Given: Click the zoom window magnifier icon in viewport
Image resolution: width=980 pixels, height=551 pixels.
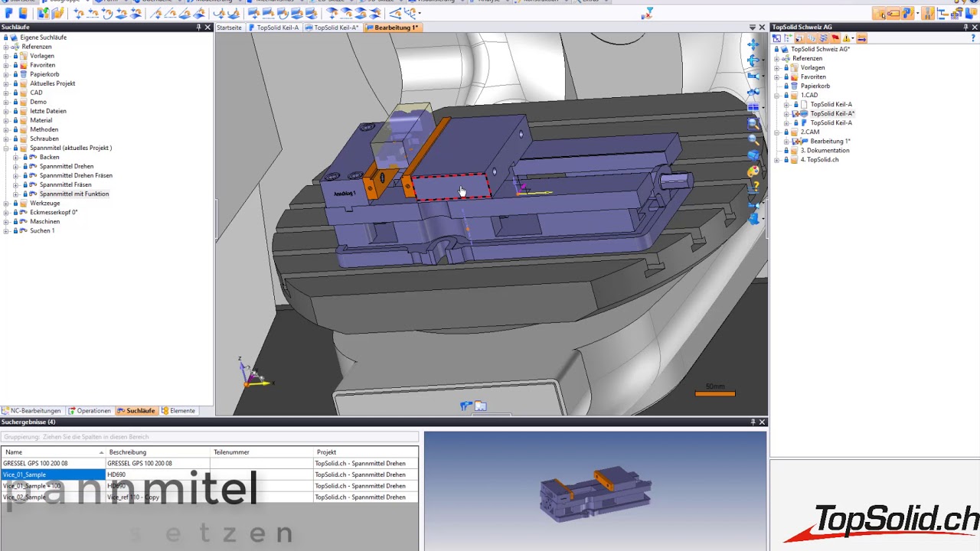Looking at the screenshot, I should tap(753, 123).
